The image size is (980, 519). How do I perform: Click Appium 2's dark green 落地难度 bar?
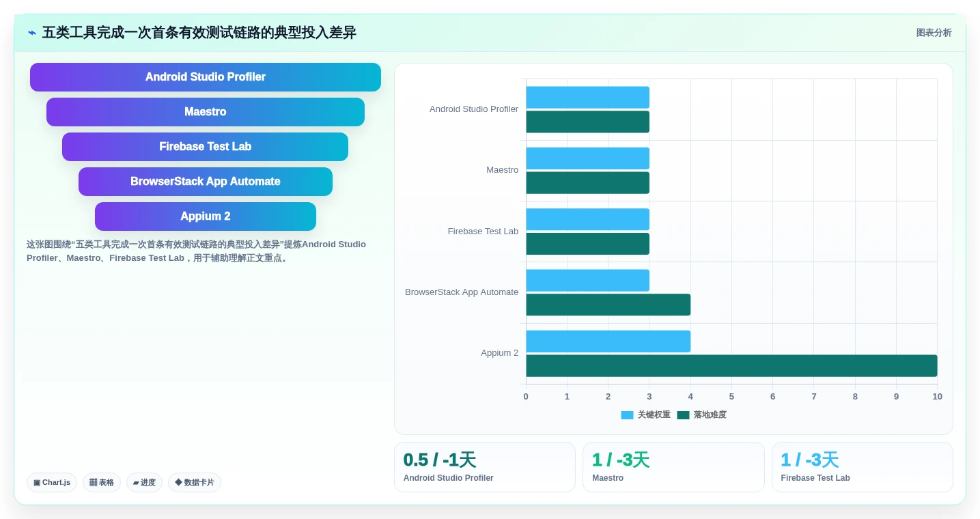[731, 365]
